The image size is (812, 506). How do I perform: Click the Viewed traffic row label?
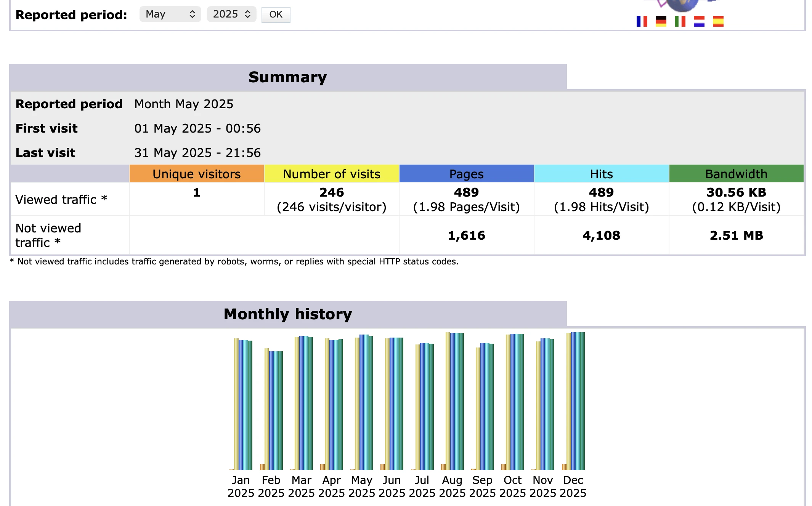click(x=61, y=199)
